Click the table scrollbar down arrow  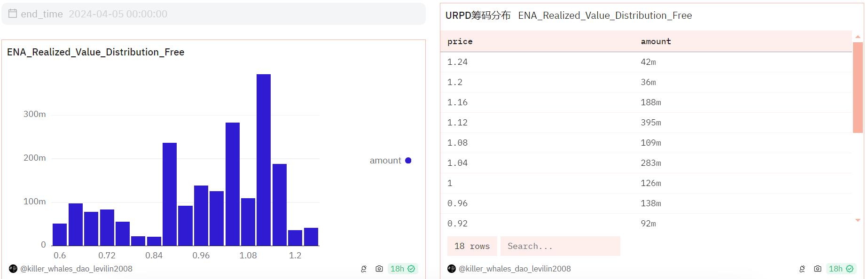pyautogui.click(x=858, y=220)
